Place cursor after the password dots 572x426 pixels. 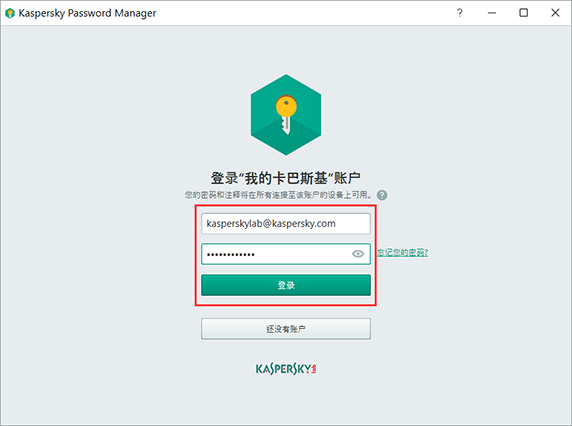click(x=256, y=254)
